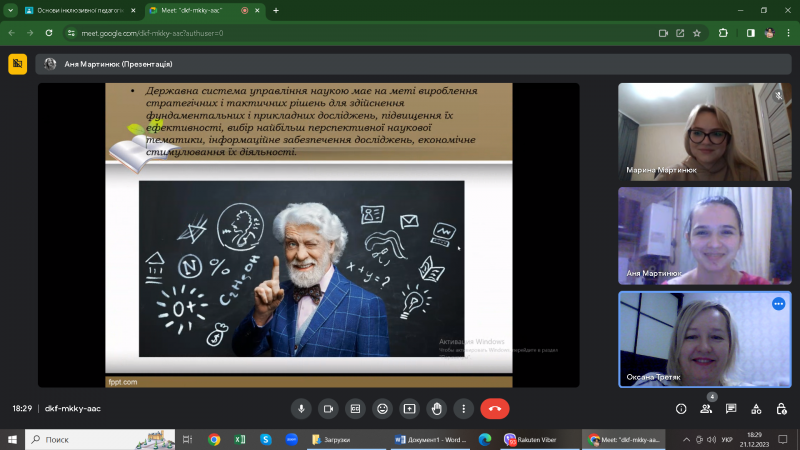This screenshot has height=450, width=800.
Task: Toggle closed captions
Action: 354,408
